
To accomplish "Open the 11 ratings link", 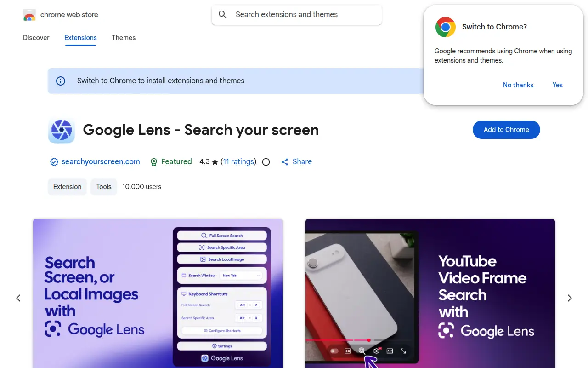I will 238,162.
